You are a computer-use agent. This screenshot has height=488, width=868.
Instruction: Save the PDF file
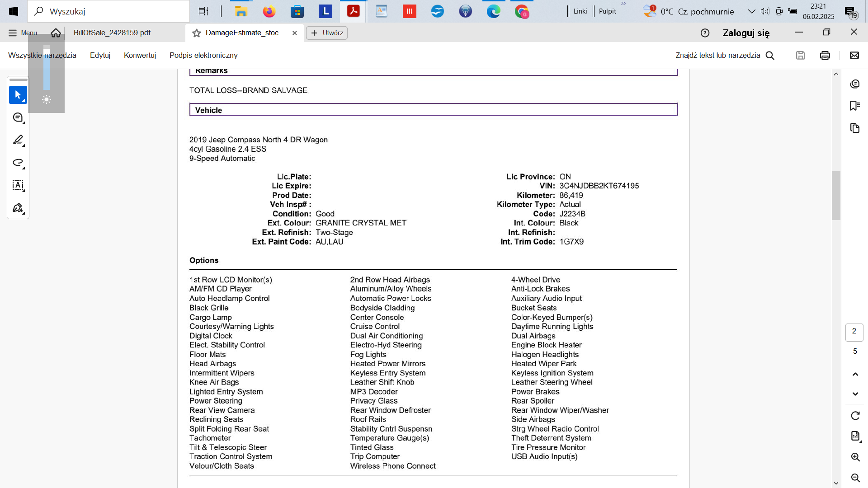pyautogui.click(x=800, y=55)
